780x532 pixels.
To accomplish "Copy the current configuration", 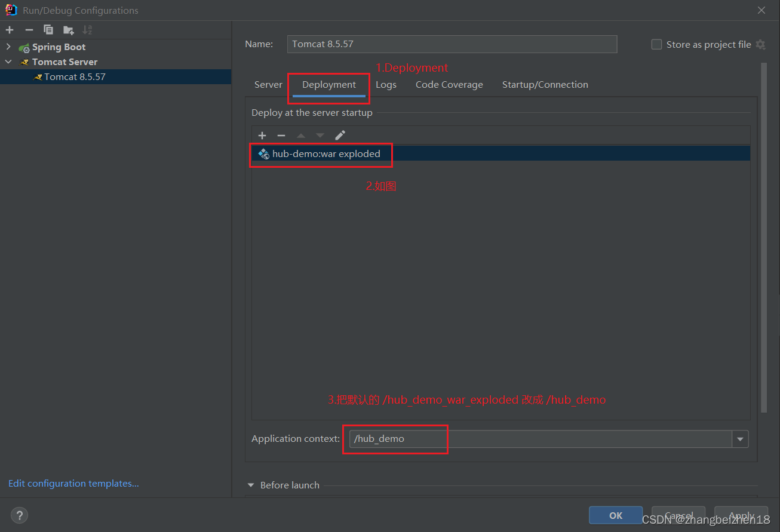I will [x=48, y=29].
